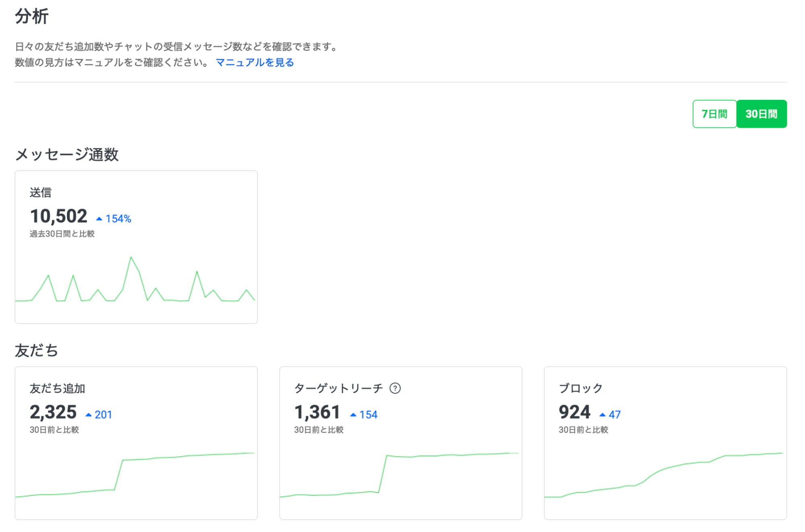Click the blue up-arrow next to 154%
The height and width of the screenshot is (532, 805).
(x=99, y=219)
